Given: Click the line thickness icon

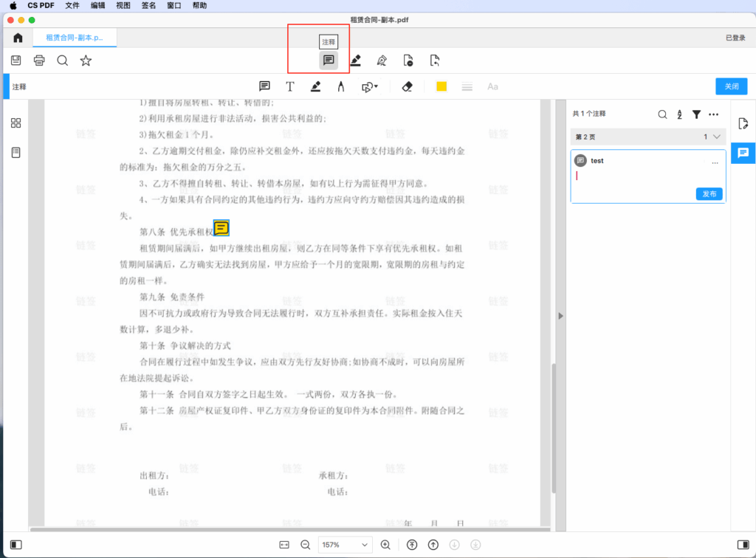Looking at the screenshot, I should (467, 87).
